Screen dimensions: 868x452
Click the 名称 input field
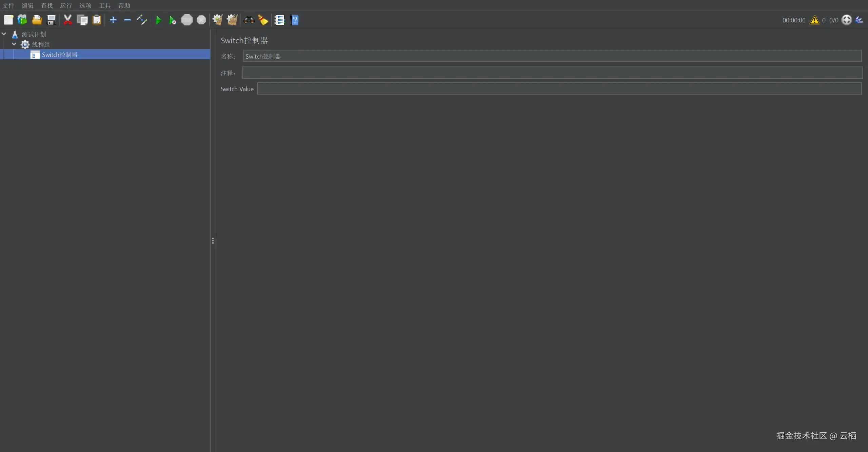(552, 56)
